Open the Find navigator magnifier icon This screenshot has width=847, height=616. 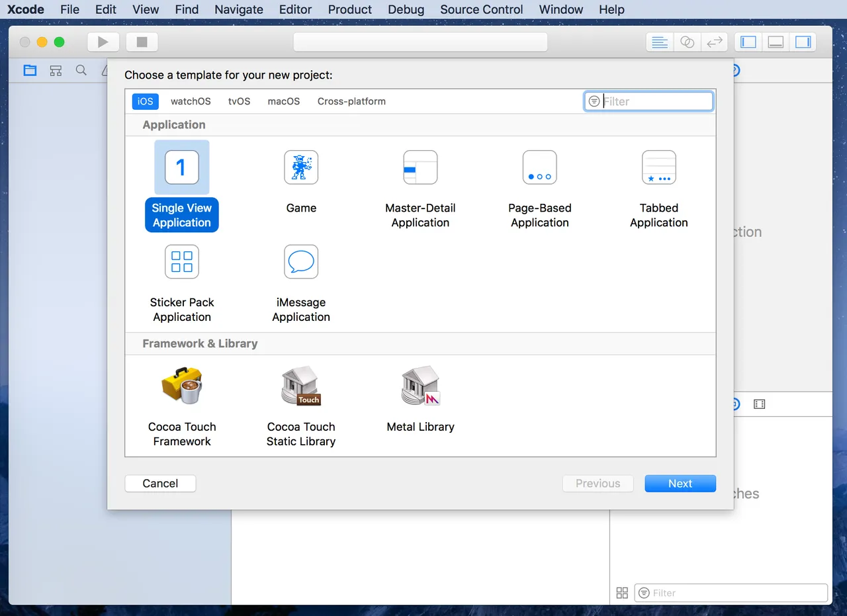pos(81,70)
